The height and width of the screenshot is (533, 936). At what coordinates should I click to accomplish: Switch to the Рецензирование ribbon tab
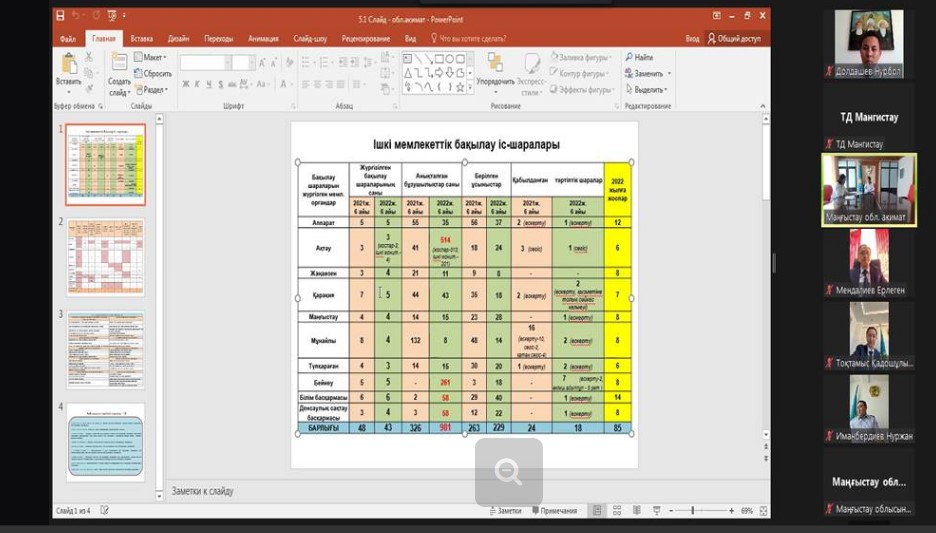[x=366, y=39]
